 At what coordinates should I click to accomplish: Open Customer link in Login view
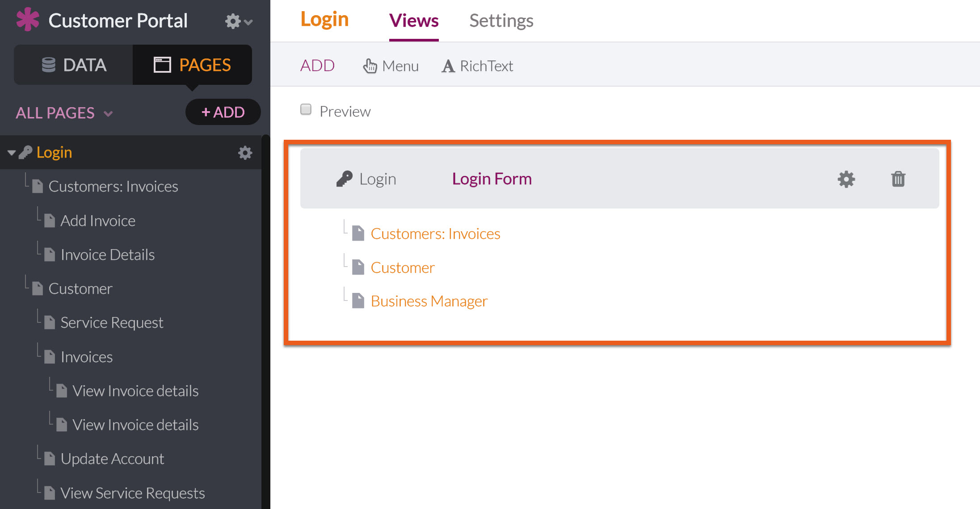coord(403,267)
